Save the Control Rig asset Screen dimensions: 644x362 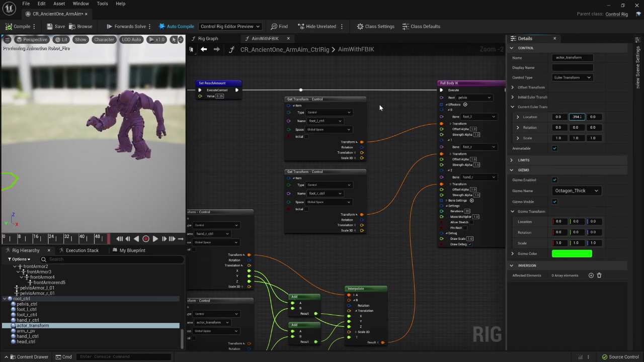coord(55,27)
